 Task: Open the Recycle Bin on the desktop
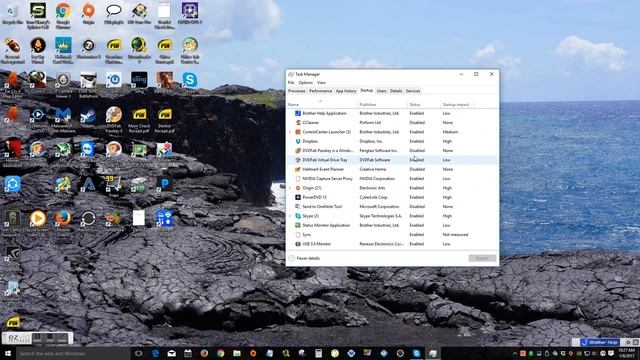(12, 14)
